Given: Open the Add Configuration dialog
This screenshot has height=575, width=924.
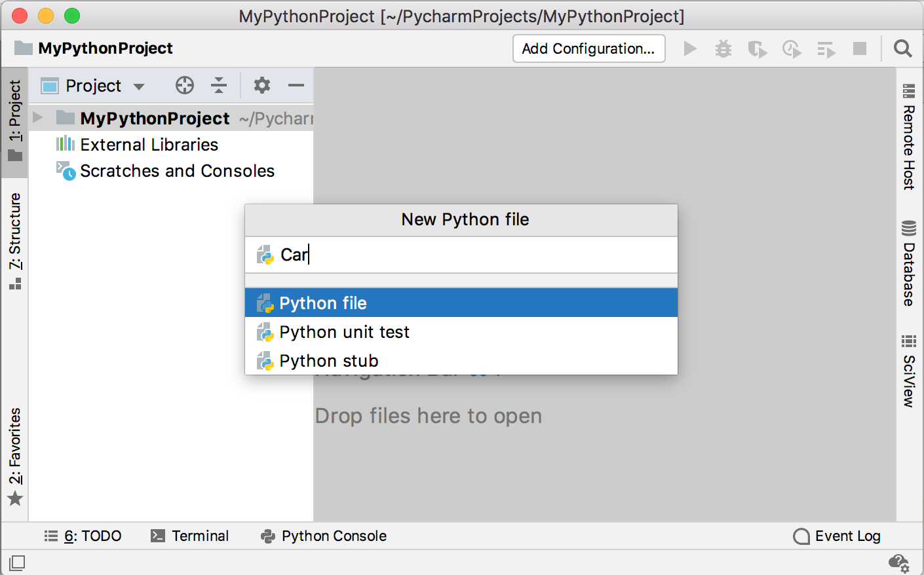Looking at the screenshot, I should tap(588, 48).
